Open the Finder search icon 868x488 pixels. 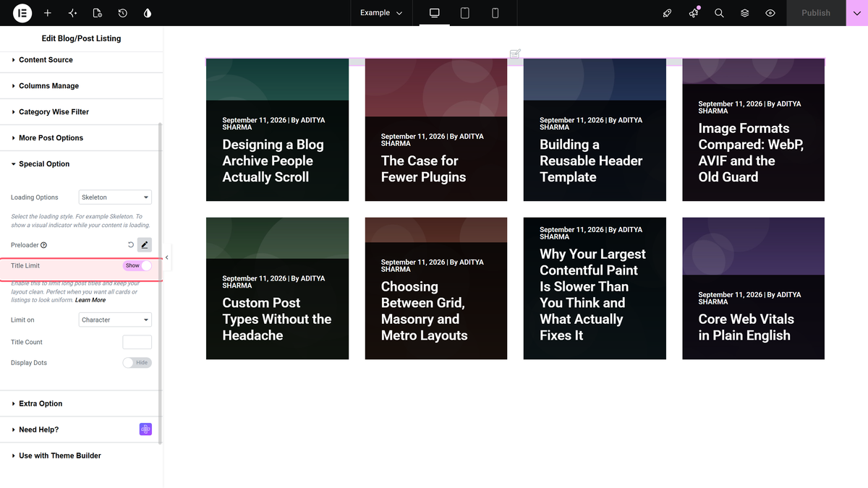point(719,13)
